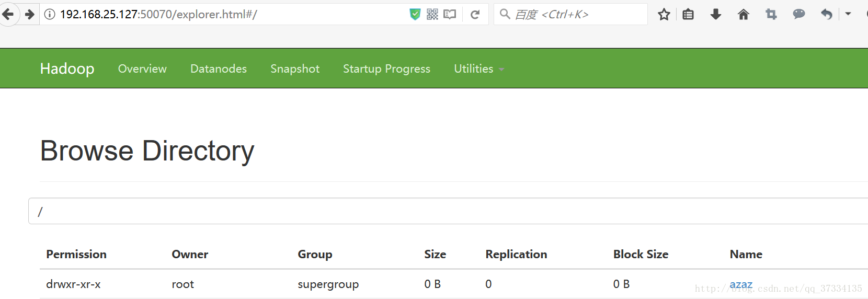The width and height of the screenshot is (868, 299).
Task: Reload the page with the refresh icon
Action: [475, 14]
